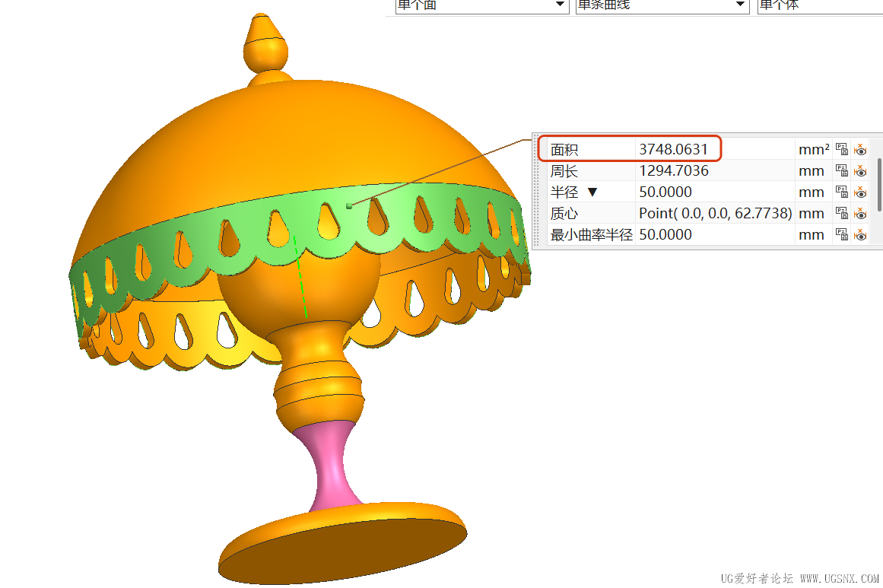883x588 pixels.
Task: Select the 半径 value 50.0000
Action: point(665,192)
